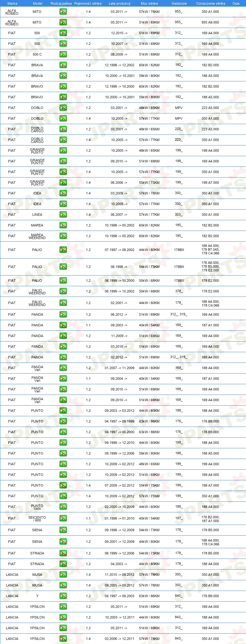Click fuel icon in Fiat Siena 09.2001 row

pos(63,542)
